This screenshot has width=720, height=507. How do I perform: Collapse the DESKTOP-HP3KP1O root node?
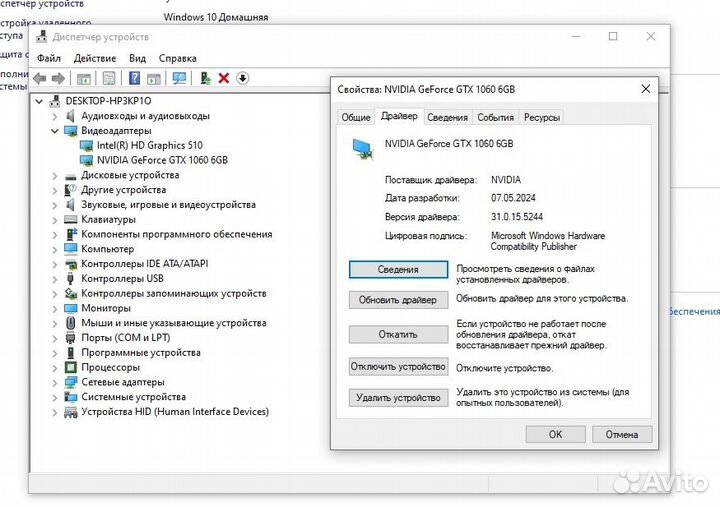click(39, 101)
